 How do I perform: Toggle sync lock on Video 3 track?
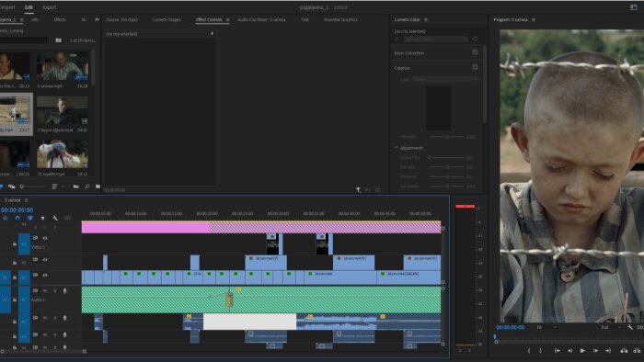(x=35, y=238)
